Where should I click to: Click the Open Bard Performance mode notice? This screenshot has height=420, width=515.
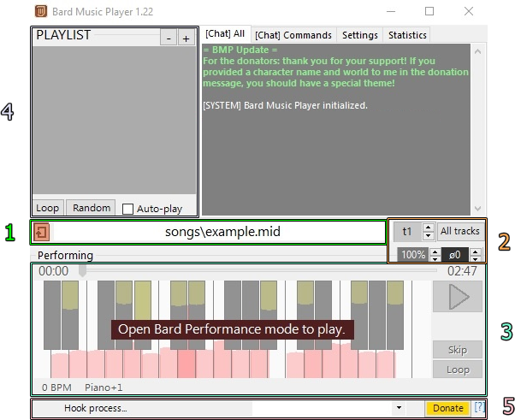232,329
